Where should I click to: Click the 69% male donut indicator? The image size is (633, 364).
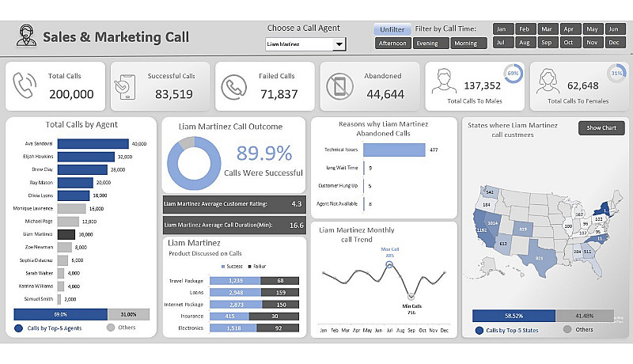pyautogui.click(x=513, y=74)
